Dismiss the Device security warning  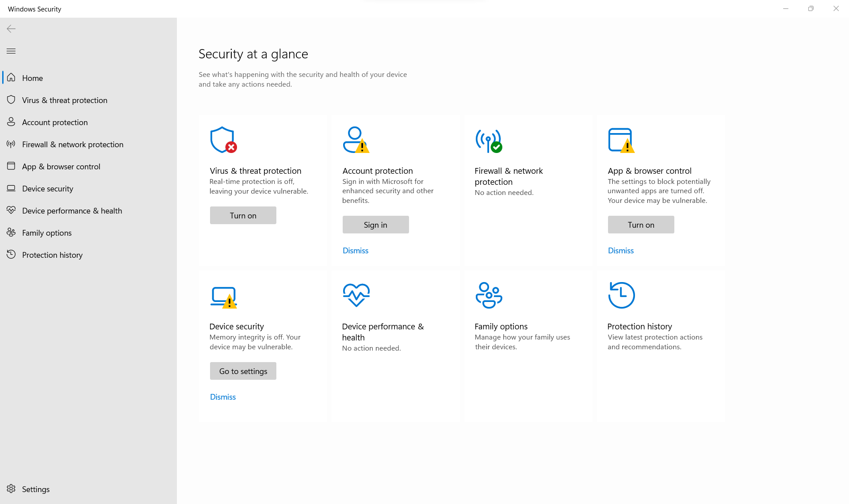(x=223, y=397)
